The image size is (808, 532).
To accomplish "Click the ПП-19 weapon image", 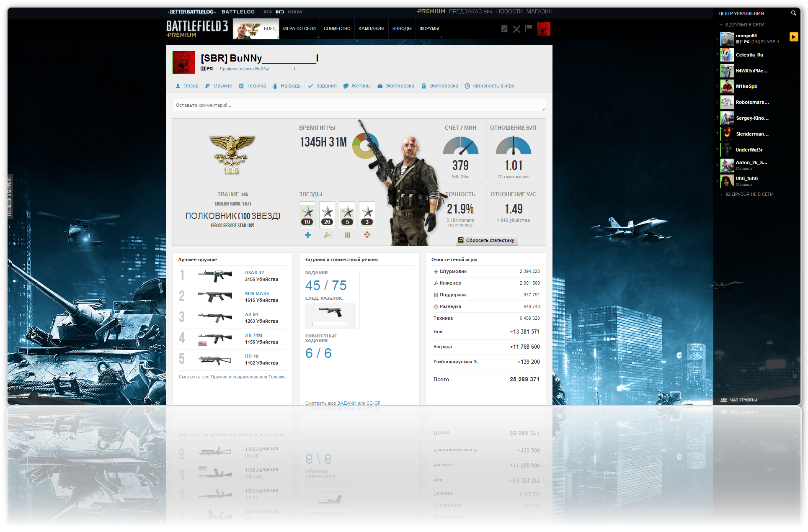I will (215, 360).
